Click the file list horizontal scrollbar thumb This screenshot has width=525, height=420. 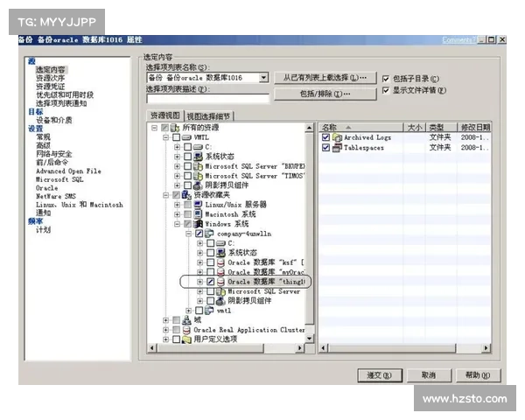coord(392,348)
